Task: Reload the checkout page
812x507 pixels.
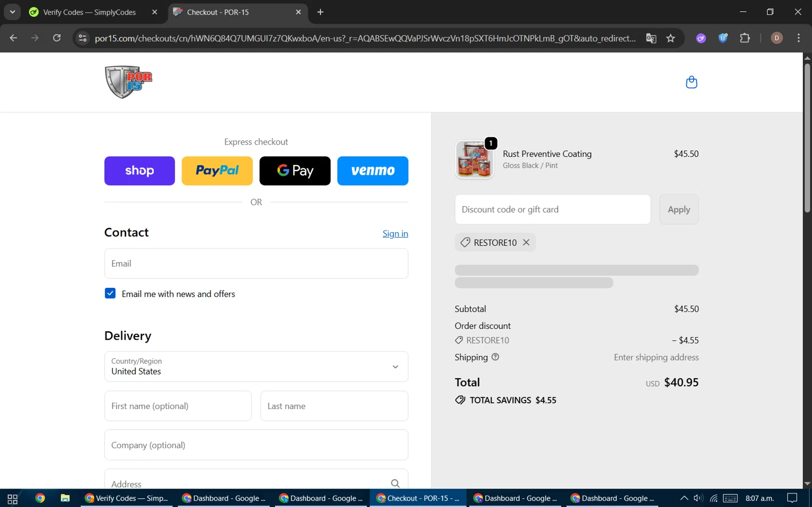Action: click(x=57, y=38)
